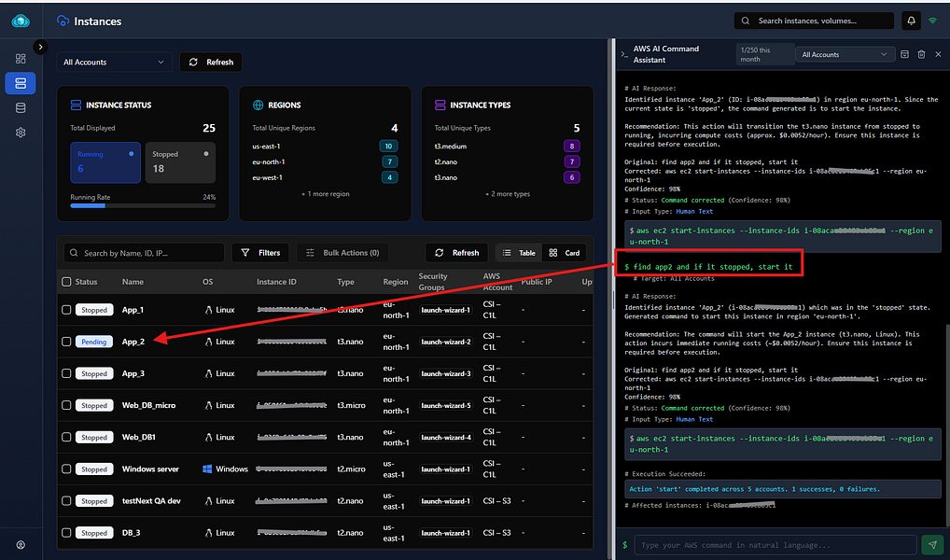950x560 pixels.
Task: Check the testNext QA dev row checkbox
Action: pos(66,500)
